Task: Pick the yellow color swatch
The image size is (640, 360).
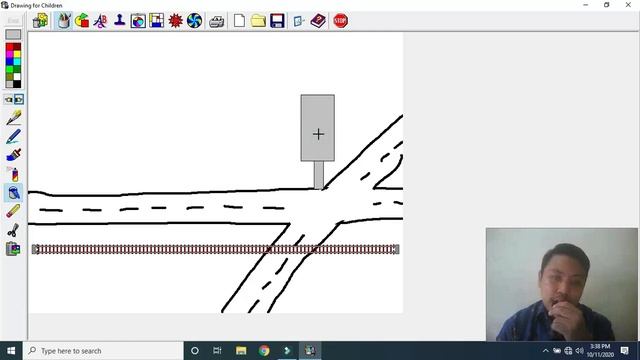Action: [x=17, y=55]
